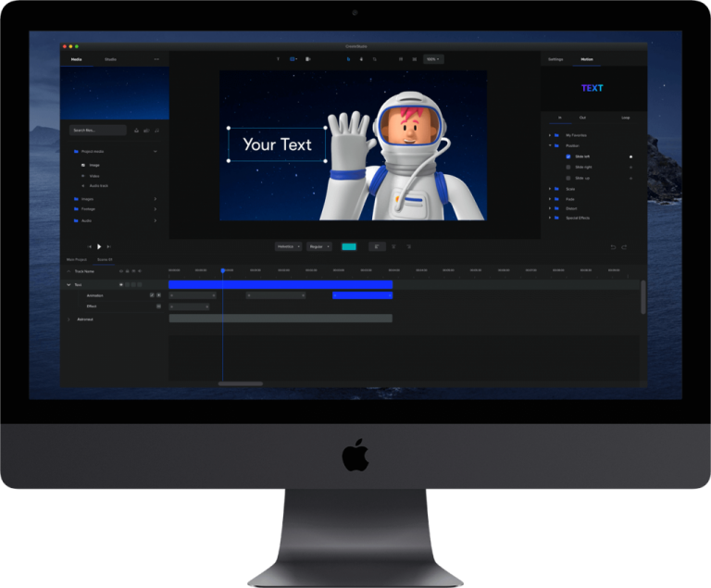The width and height of the screenshot is (711, 588).
Task: Click the redo arrow icon
Action: click(x=624, y=247)
